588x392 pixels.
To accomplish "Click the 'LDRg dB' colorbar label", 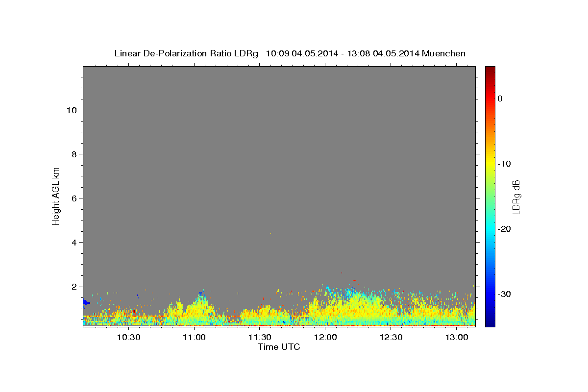I will pyautogui.click(x=515, y=197).
